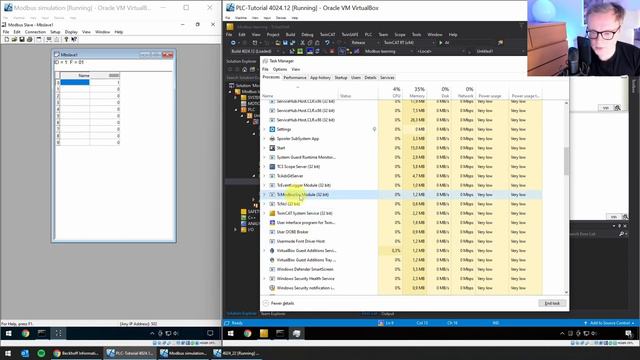Viewport: 640px width, 360px height.
Task: Open Outlook from the host taskbar
Action: tap(25, 353)
